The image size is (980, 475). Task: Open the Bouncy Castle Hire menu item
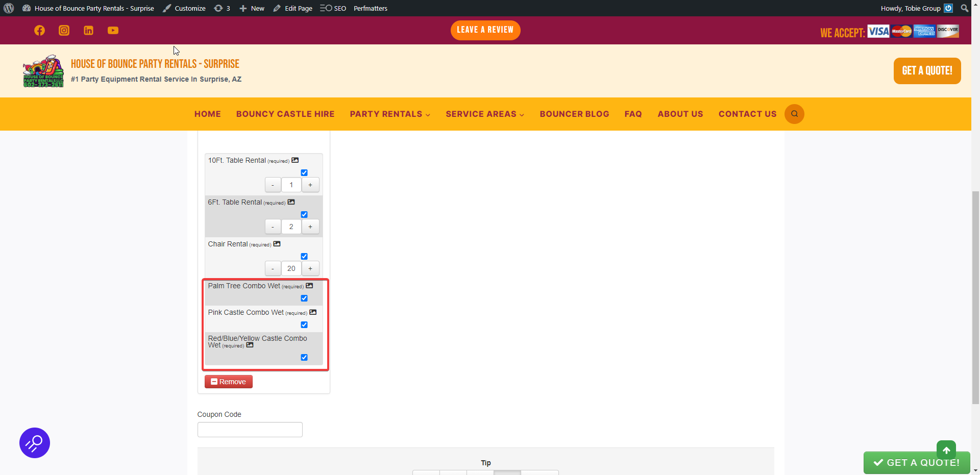point(285,114)
